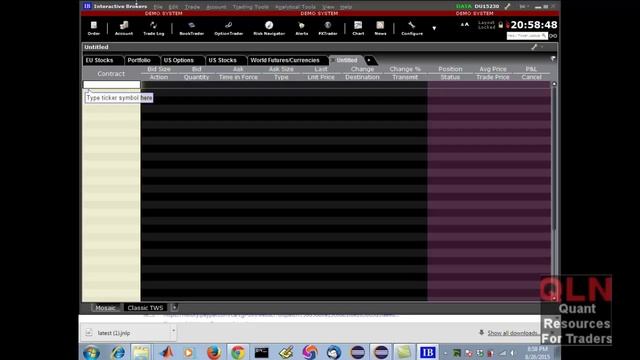640x360 pixels.
Task: Click the Contract column header
Action: 111,73
